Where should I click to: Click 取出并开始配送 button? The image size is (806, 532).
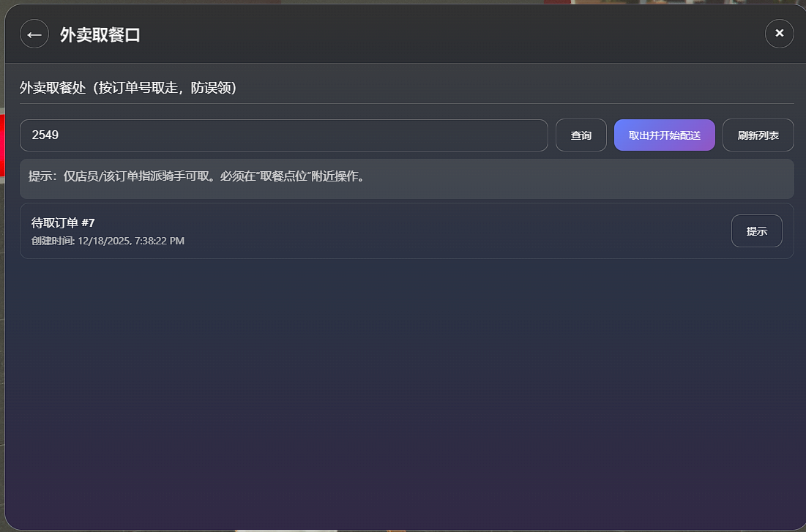[x=664, y=135]
